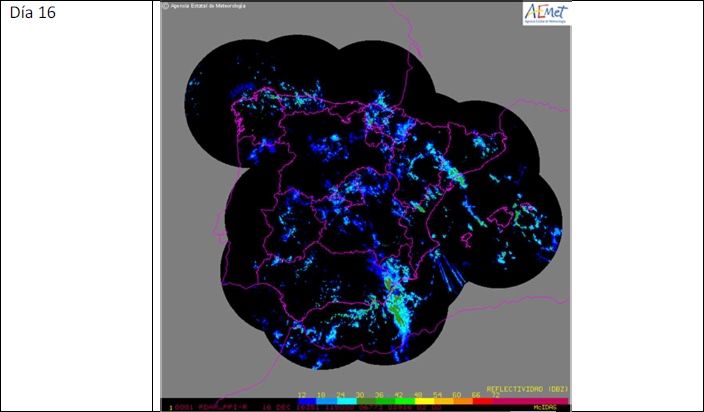Click the McIDAS label in status bar
The width and height of the screenshot is (704, 412).
click(545, 407)
